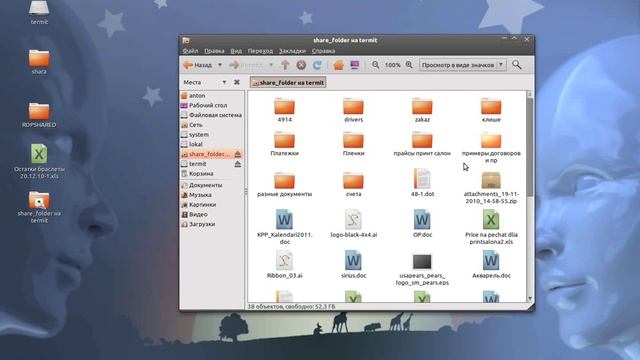640x360 pixels.
Task: Open the Закладки menu
Action: point(292,51)
